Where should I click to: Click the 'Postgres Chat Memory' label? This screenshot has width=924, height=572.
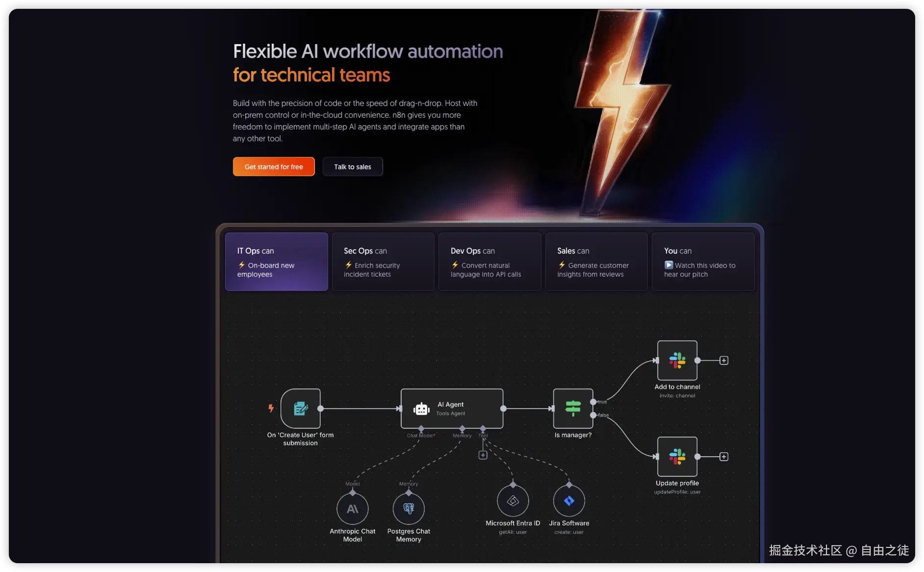coord(409,535)
